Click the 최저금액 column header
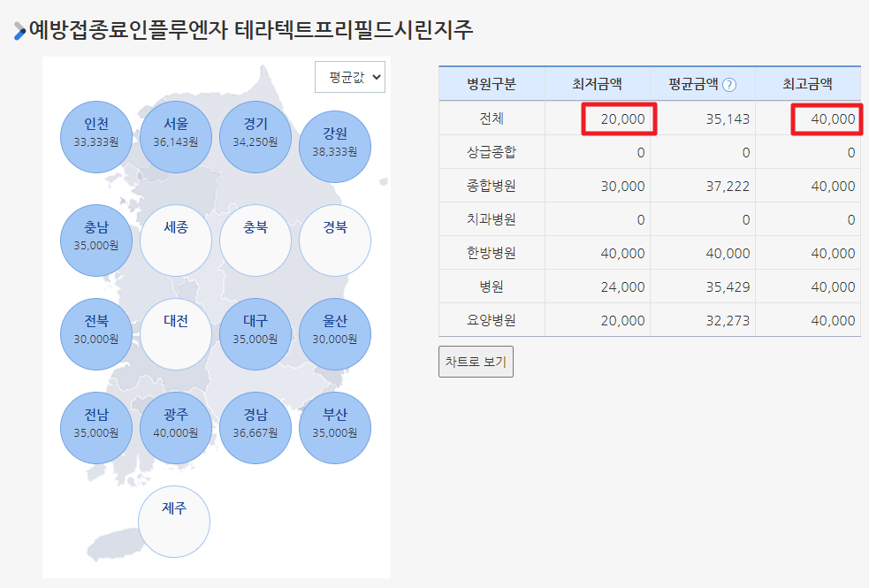The height and width of the screenshot is (588, 869). coord(598,84)
